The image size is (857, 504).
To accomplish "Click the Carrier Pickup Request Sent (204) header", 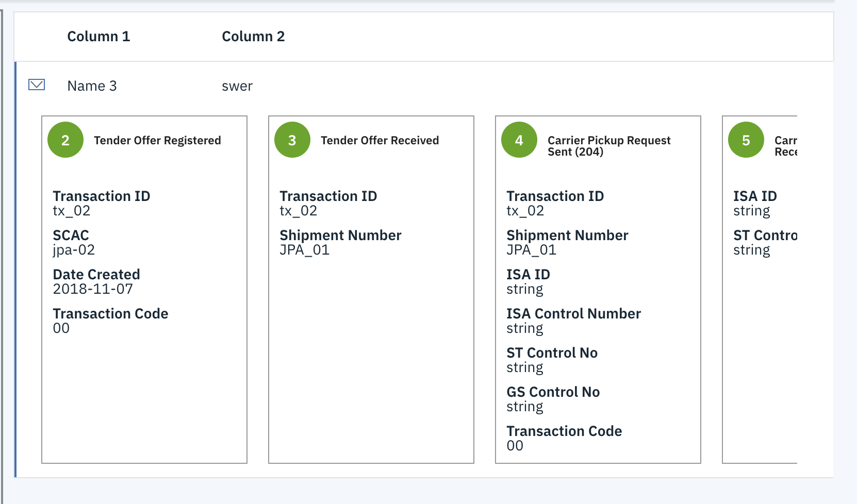I will 607,146.
